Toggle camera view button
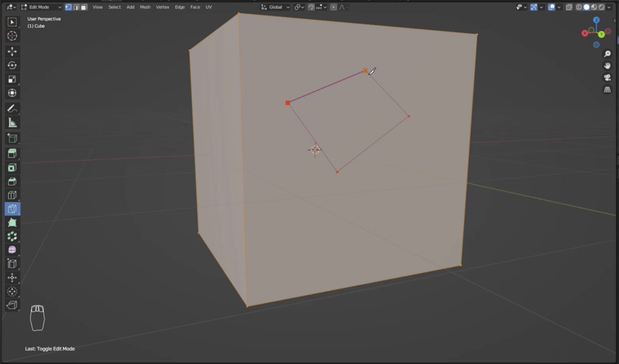619x364 pixels. [607, 78]
